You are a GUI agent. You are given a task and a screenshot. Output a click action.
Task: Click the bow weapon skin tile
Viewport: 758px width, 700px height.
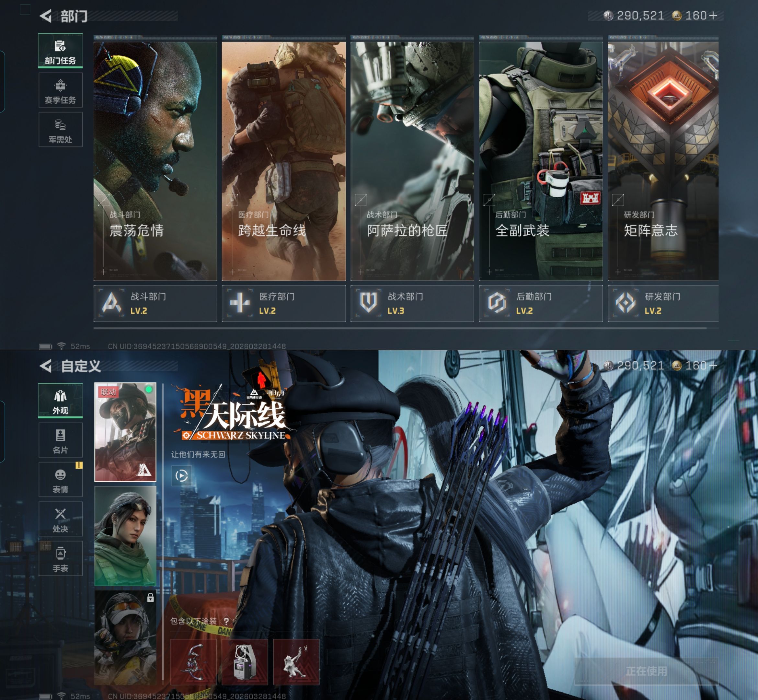[193, 662]
